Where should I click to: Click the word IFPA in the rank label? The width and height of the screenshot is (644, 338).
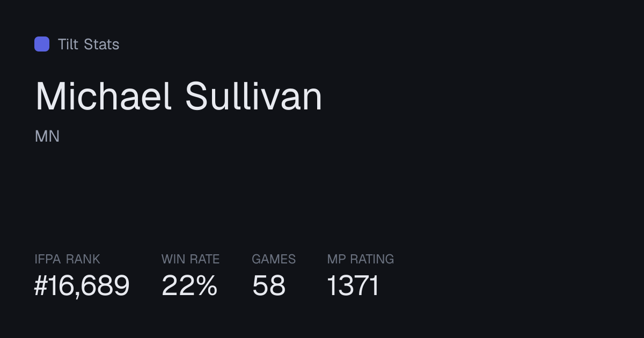(48, 259)
